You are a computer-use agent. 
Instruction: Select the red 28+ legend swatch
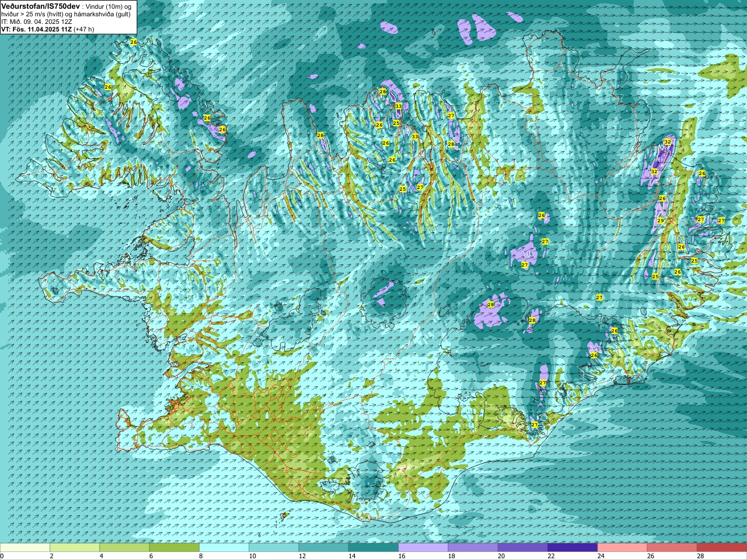tap(722, 548)
